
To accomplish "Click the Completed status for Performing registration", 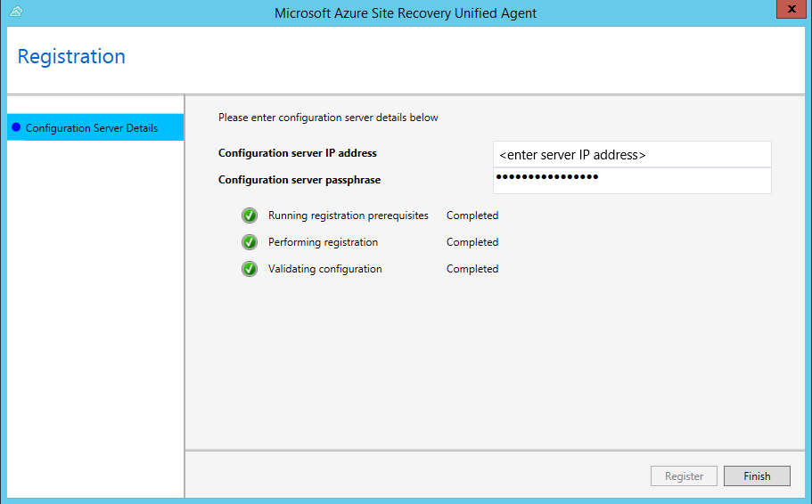I will [x=472, y=242].
